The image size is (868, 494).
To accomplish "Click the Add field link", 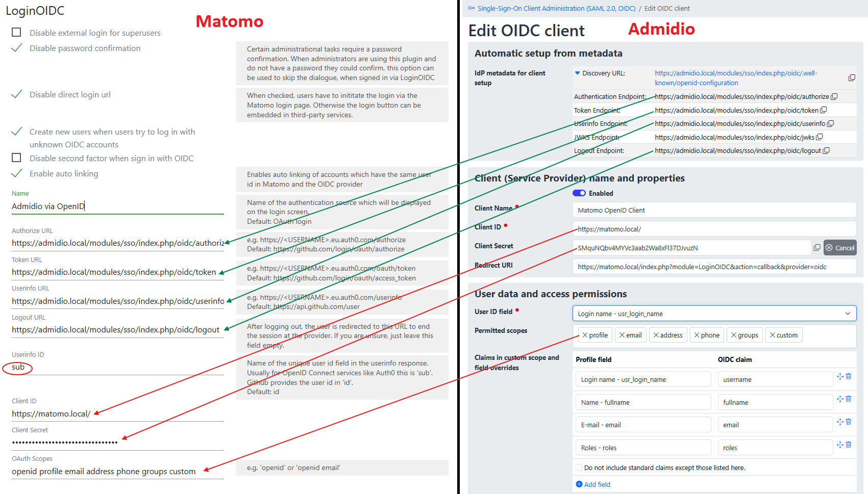I will tap(597, 484).
